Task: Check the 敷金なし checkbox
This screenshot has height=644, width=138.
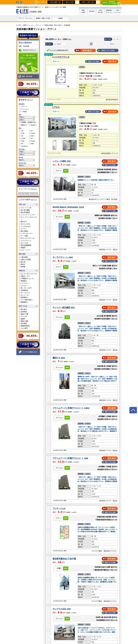Action: [20, 125]
